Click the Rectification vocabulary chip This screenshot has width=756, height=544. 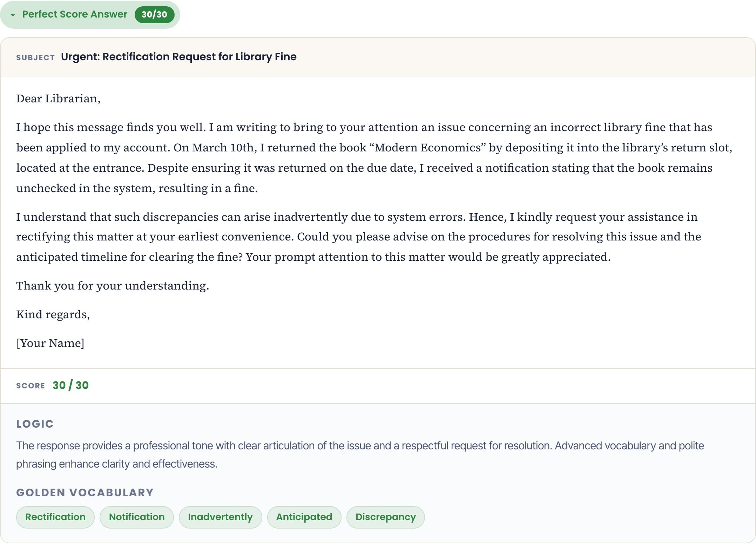[55, 517]
